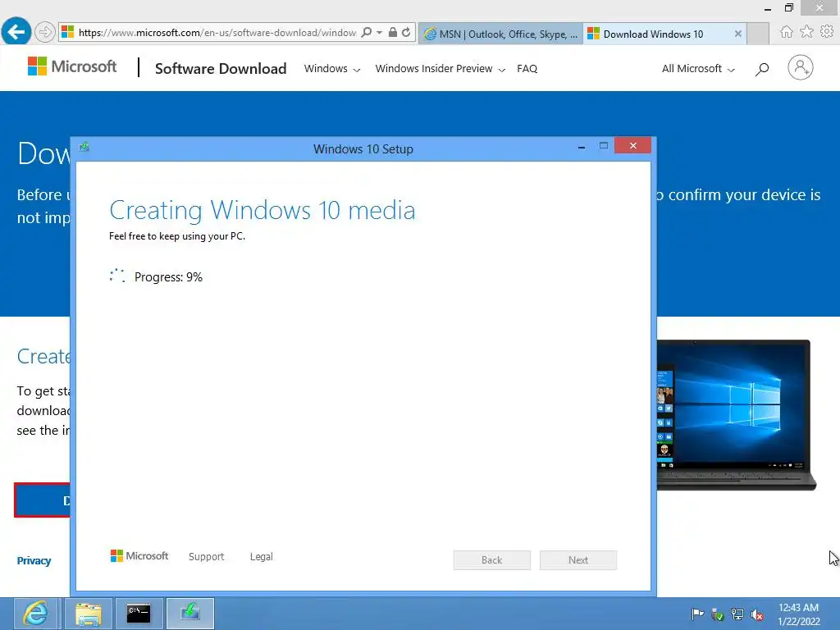Minimize the Windows 10 Setup window
This screenshot has width=840, height=630.
582,146
